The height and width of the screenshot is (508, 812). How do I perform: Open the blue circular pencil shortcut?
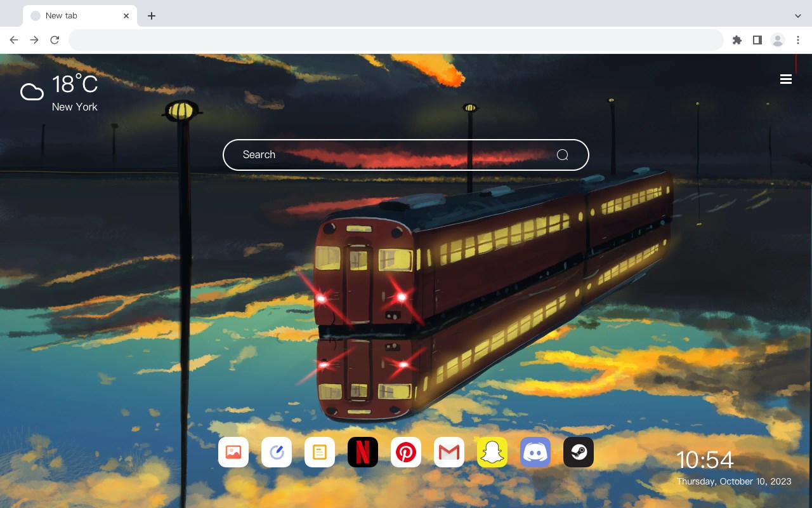coord(277,452)
